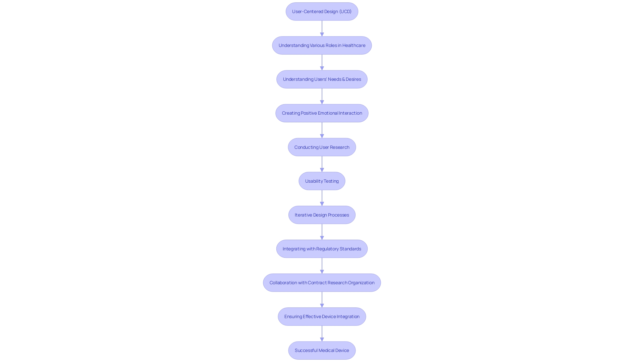Image resolution: width=644 pixels, height=362 pixels.
Task: Click connector arrow between UCD and Understanding Roles
Action: pyautogui.click(x=322, y=28)
